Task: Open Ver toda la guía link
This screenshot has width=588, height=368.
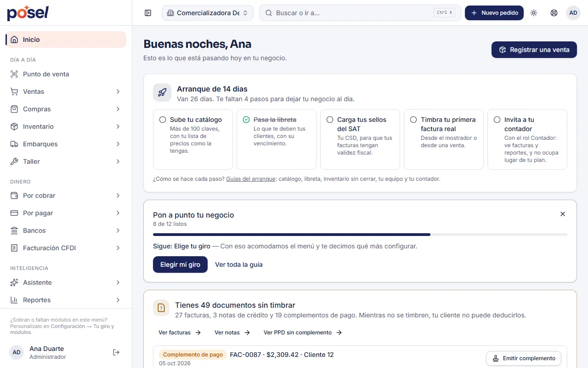Action: [x=239, y=264]
